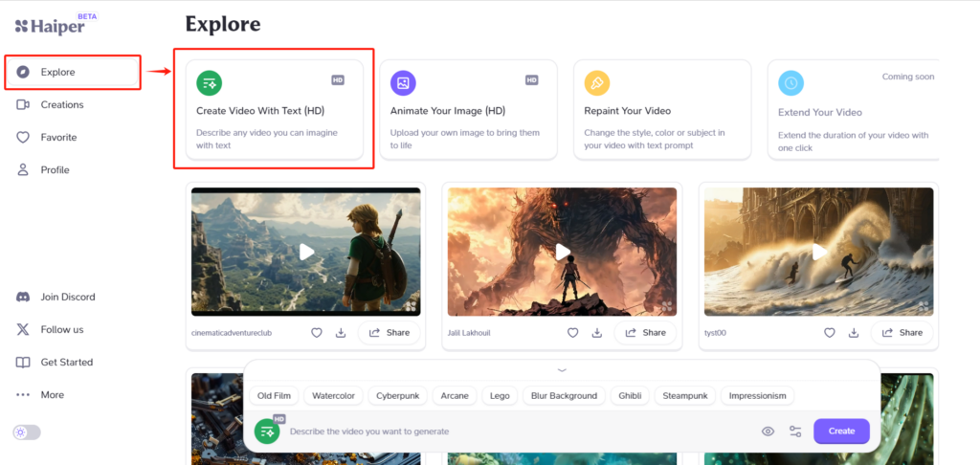Image resolution: width=980 pixels, height=465 pixels.
Task: Click the compass icon beside Explore
Action: tap(23, 72)
